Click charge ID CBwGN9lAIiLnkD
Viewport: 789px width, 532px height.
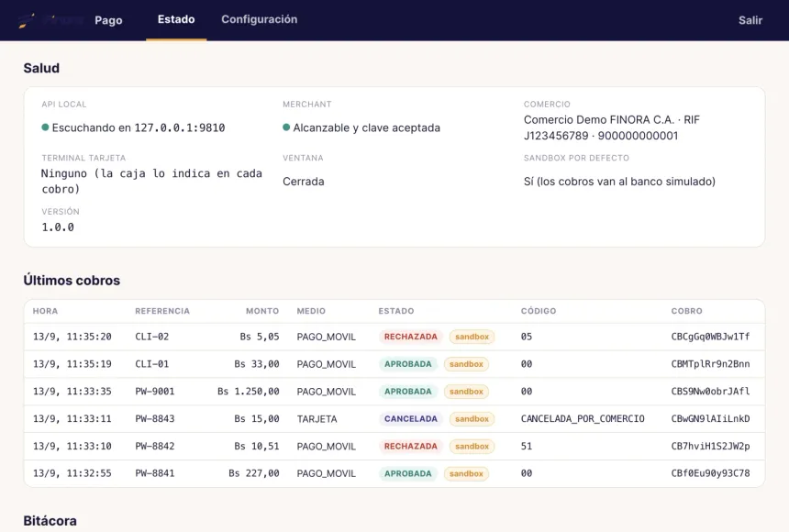click(x=710, y=419)
